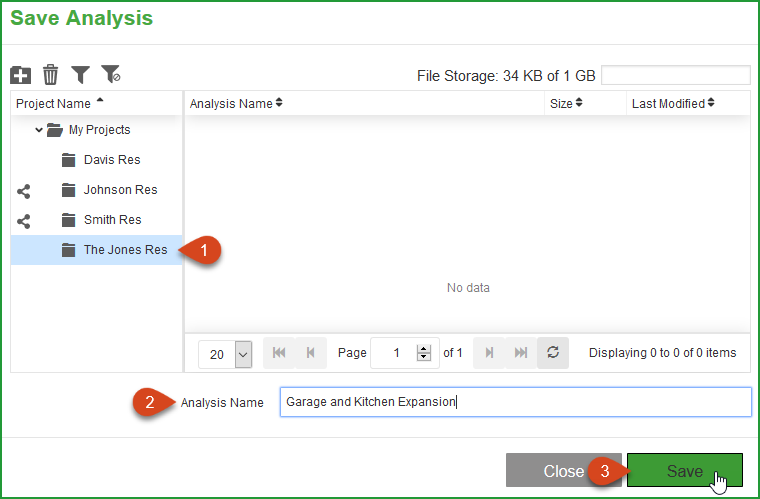Click the Displaying 0 to 0 of 0 items text

pos(662,353)
